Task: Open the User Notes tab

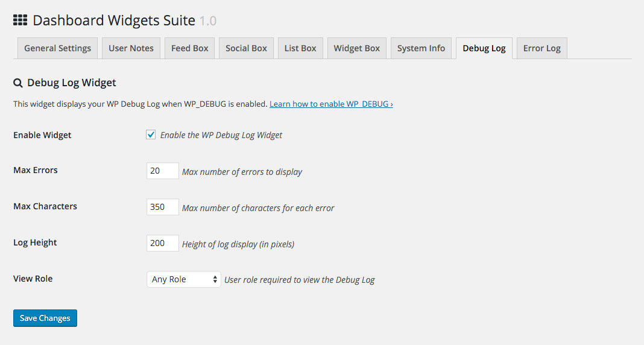Action: tap(131, 48)
